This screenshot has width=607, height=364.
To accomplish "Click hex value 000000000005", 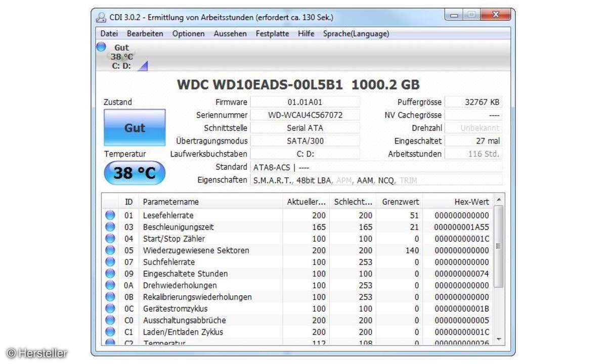I will [462, 320].
